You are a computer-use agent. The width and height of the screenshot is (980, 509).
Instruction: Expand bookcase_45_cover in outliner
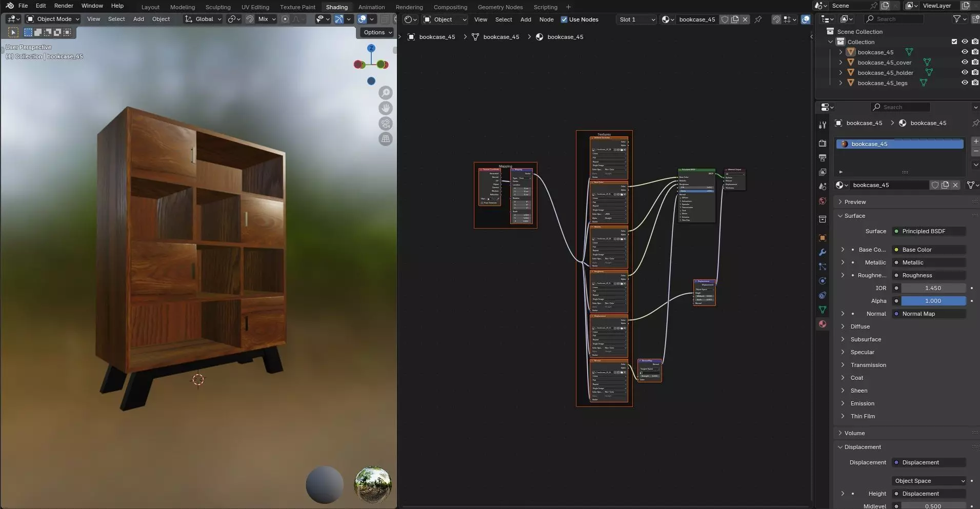pyautogui.click(x=841, y=63)
